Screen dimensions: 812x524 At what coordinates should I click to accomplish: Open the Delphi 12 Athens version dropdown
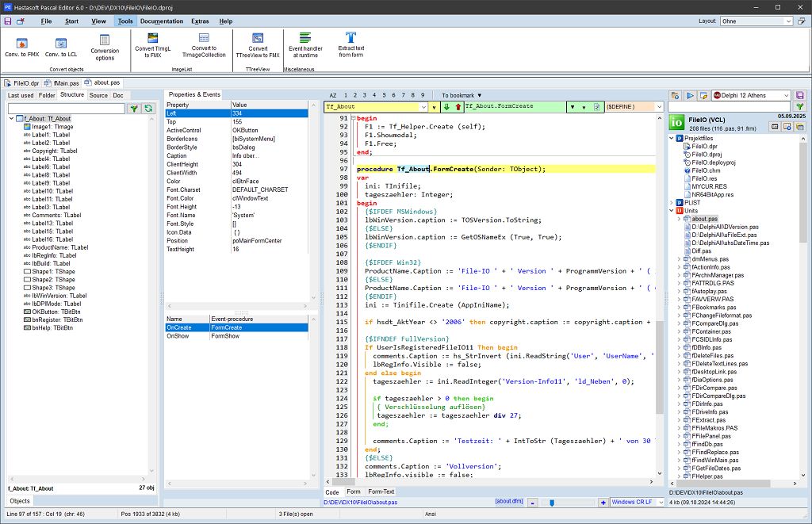(785, 95)
